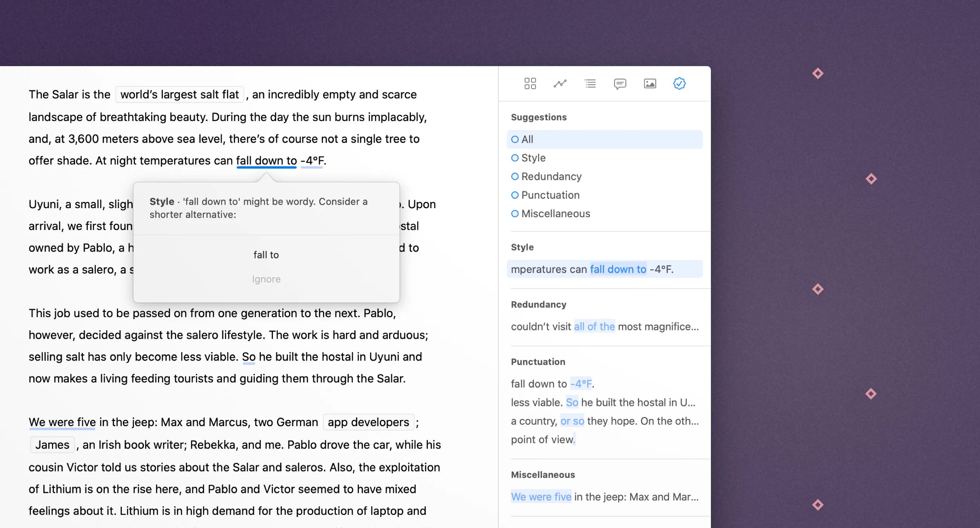Click the comments/chat icon in panel
The width and height of the screenshot is (980, 528).
coord(619,83)
